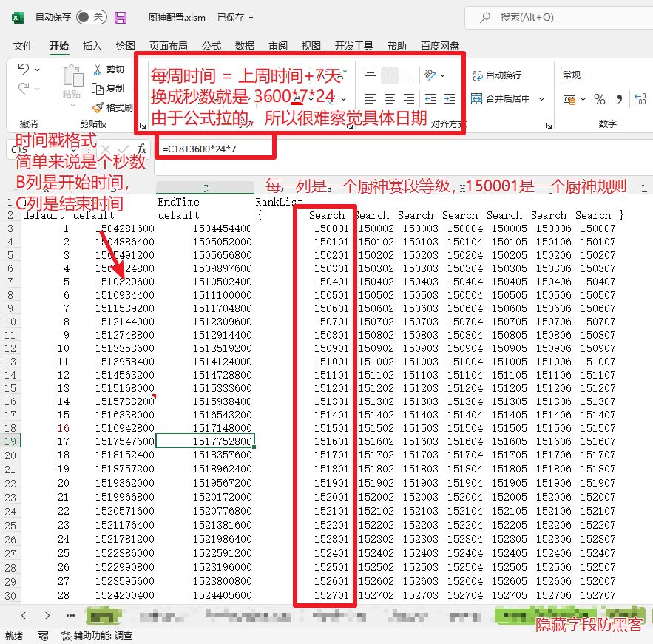Go to previous sheet with left arrow
Image resolution: width=653 pixels, height=644 pixels.
point(24,616)
